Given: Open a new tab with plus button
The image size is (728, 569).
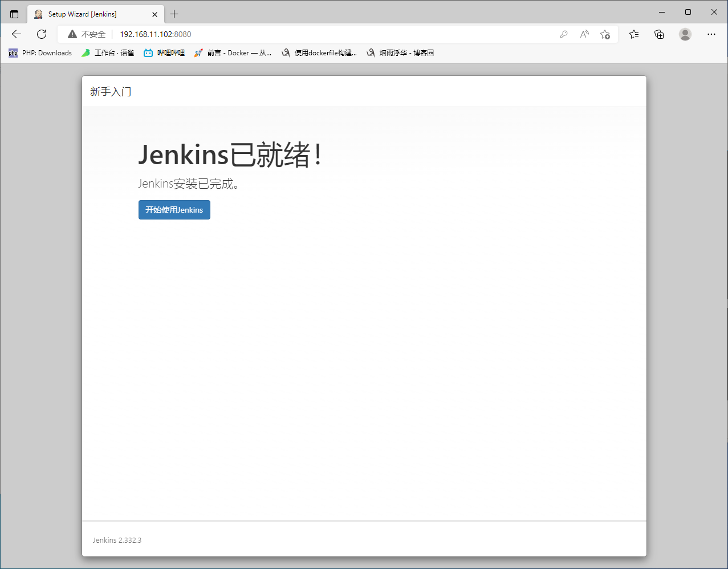Looking at the screenshot, I should [x=174, y=14].
